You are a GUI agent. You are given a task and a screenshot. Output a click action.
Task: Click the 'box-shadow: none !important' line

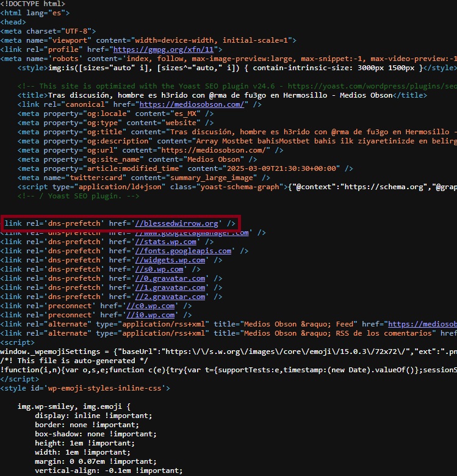[96, 434]
